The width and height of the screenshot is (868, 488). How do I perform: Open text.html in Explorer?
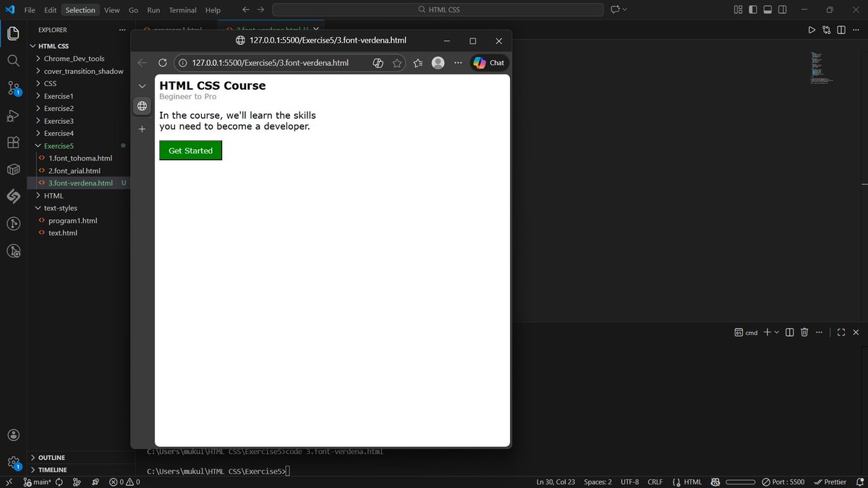click(63, 232)
